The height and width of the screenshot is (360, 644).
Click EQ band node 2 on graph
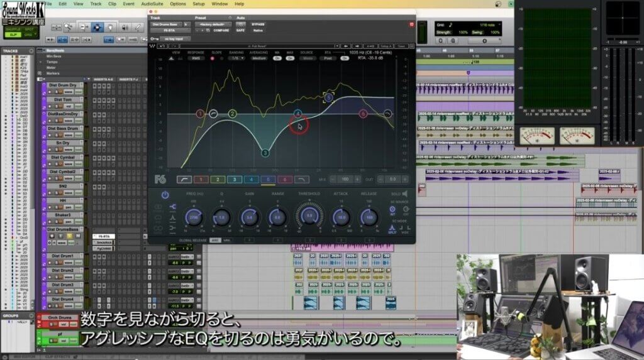233,114
